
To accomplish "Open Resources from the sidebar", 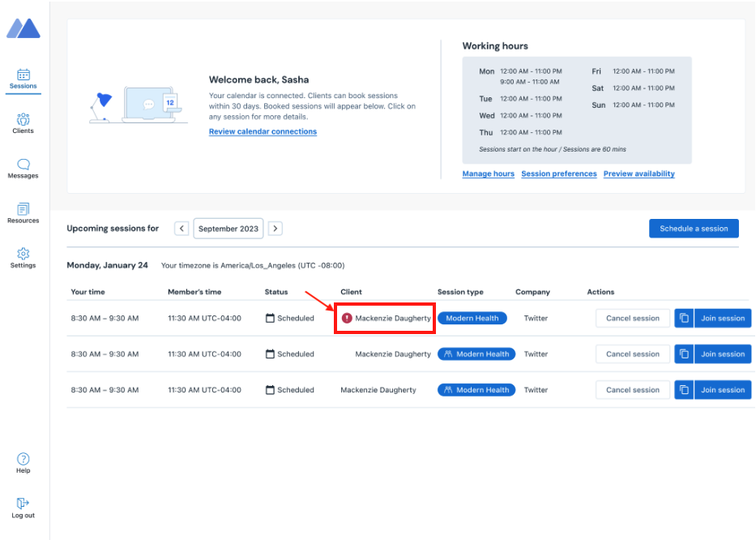I will click(23, 212).
